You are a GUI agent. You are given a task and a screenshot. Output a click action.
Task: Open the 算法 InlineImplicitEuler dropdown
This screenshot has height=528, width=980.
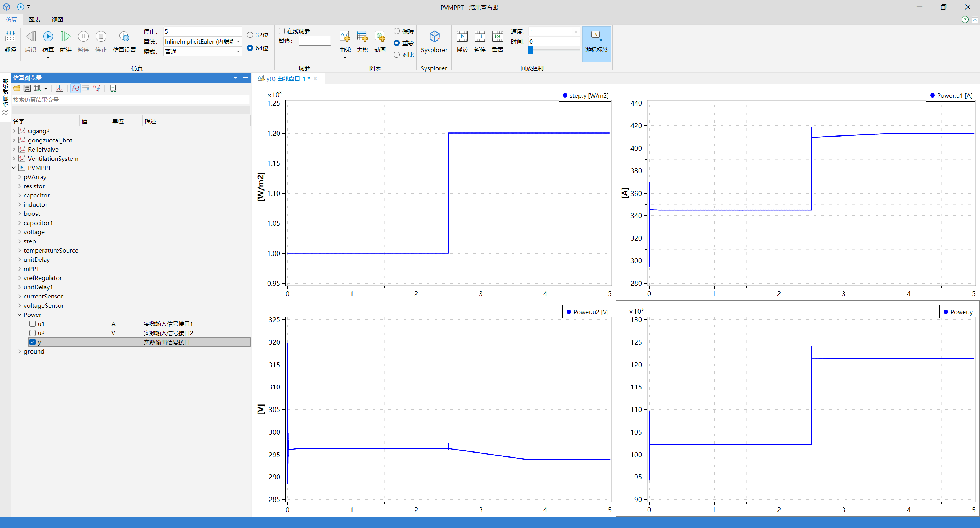point(238,41)
